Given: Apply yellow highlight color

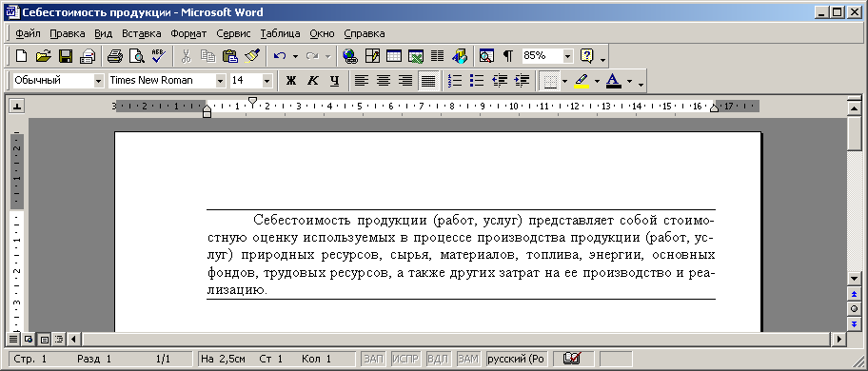Looking at the screenshot, I should tap(582, 81).
